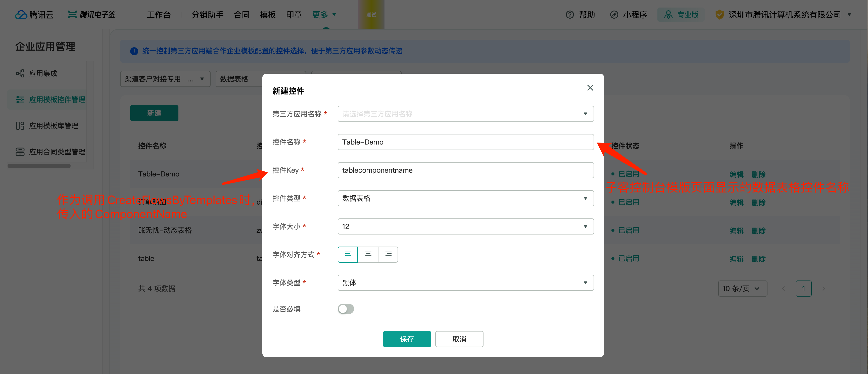
Task: Click the 应用合同类型管理 sidebar icon
Action: click(20, 152)
